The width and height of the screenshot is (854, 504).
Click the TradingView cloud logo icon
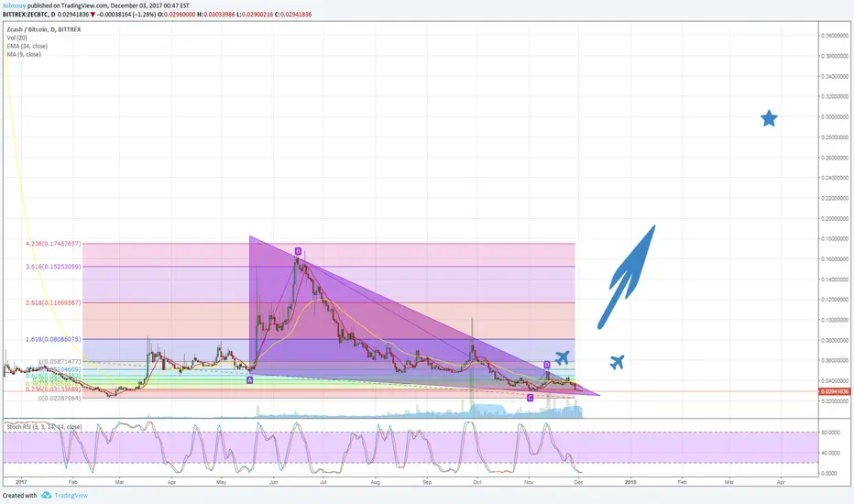pyautogui.click(x=47, y=495)
